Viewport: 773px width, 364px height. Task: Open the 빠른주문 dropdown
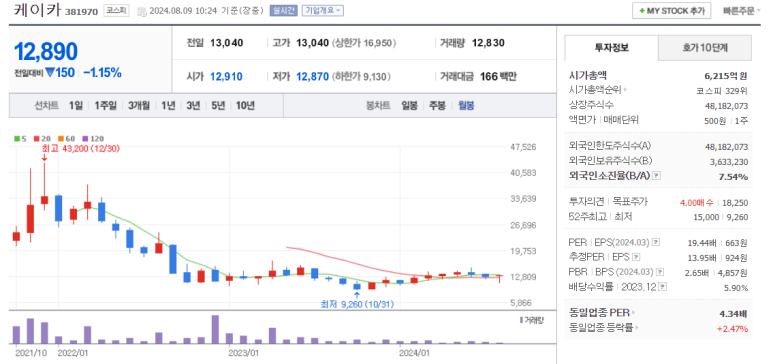(x=742, y=11)
